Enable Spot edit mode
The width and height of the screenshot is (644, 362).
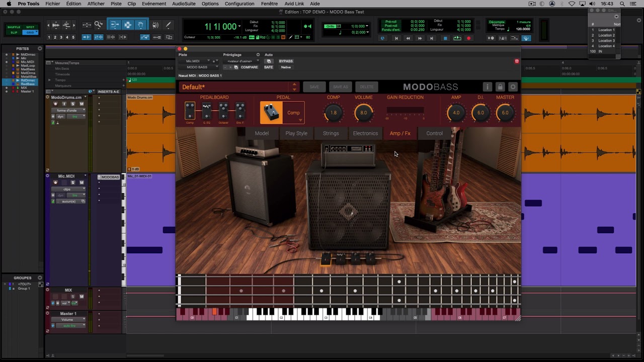[30, 27]
